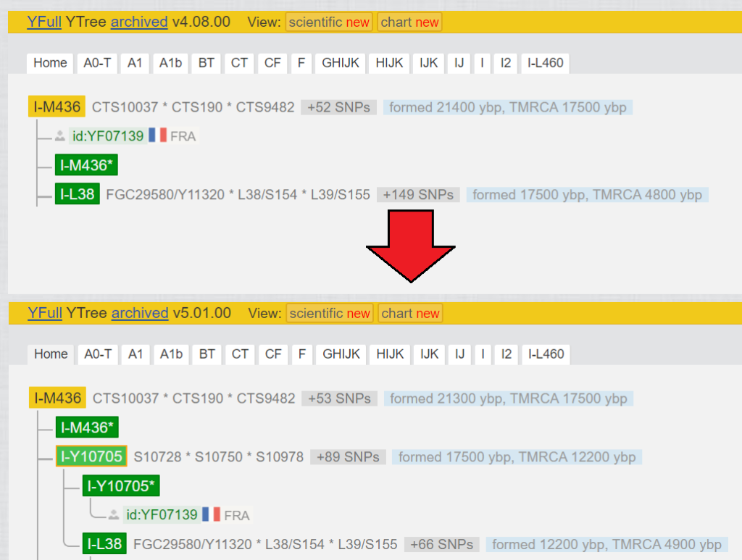Click the yellow I-M436 node in v4.08.00 tree
This screenshot has width=742, height=560.
[57, 107]
